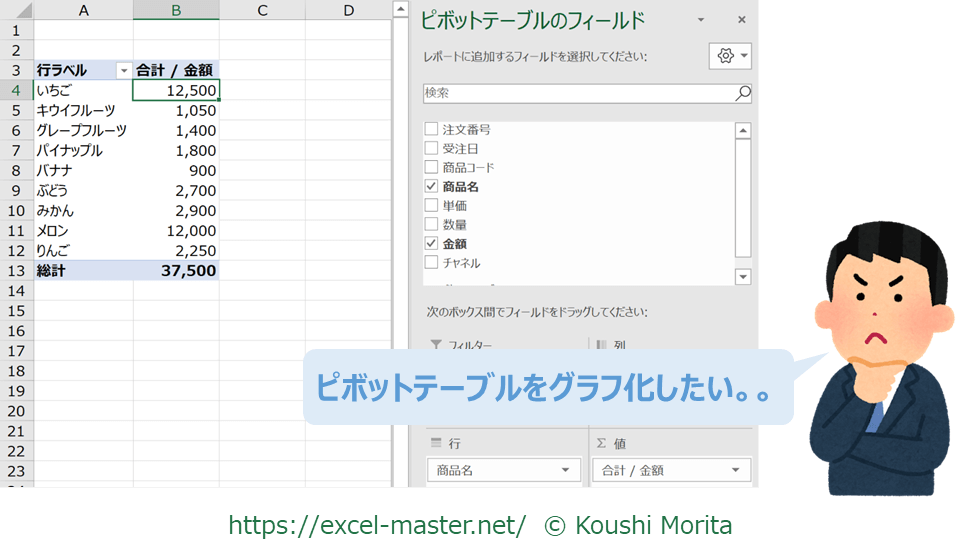Select the メロン cell in the pivot table
The width and height of the screenshot is (960, 540).
83,231
